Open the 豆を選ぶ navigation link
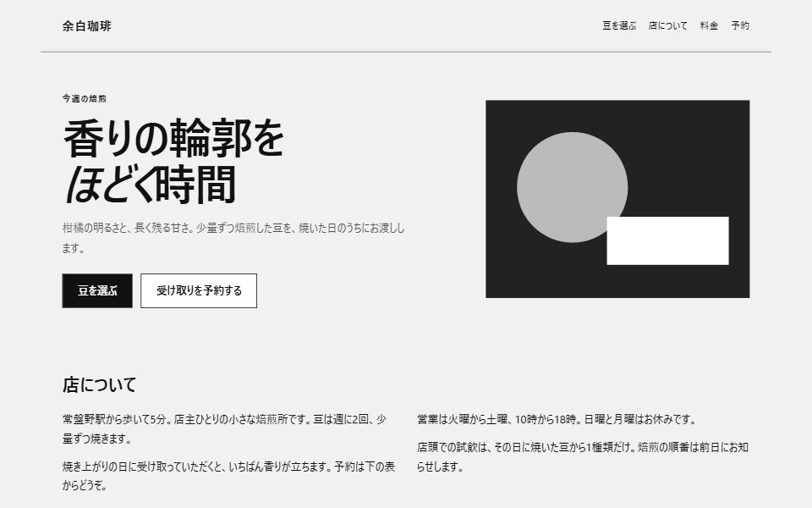The width and height of the screenshot is (812, 508). click(619, 25)
